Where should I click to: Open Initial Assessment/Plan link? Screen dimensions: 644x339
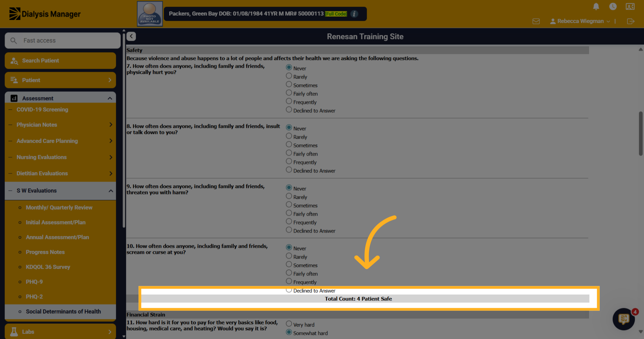pyautogui.click(x=56, y=222)
